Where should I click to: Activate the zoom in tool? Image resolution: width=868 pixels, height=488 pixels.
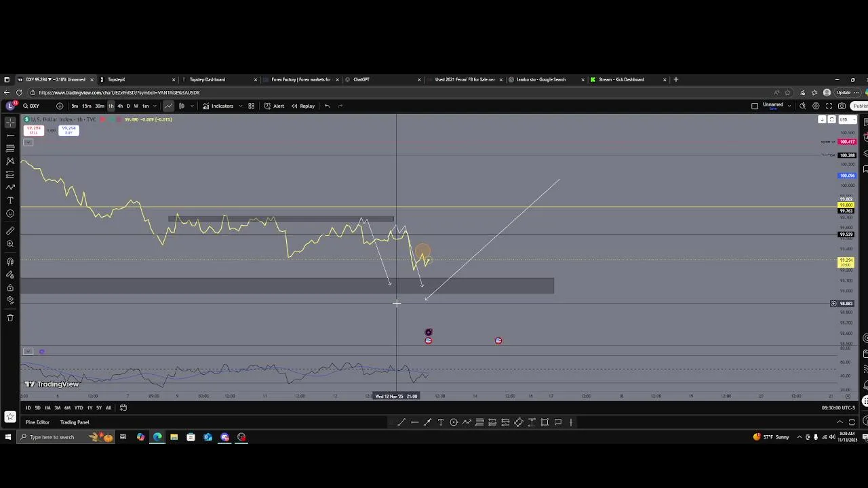tap(10, 244)
